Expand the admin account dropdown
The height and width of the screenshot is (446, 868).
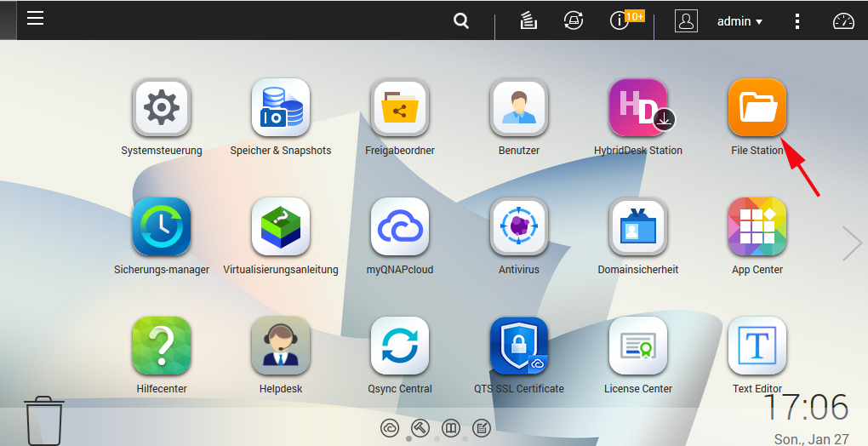759,22
